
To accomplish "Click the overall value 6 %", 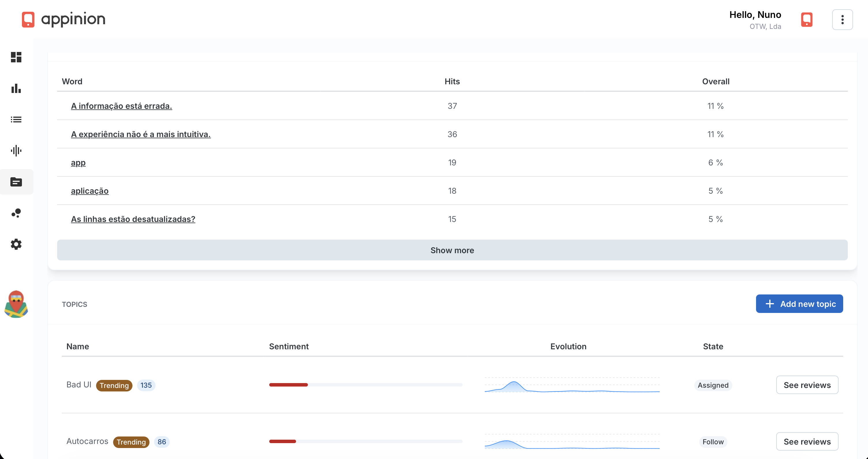I will (715, 163).
